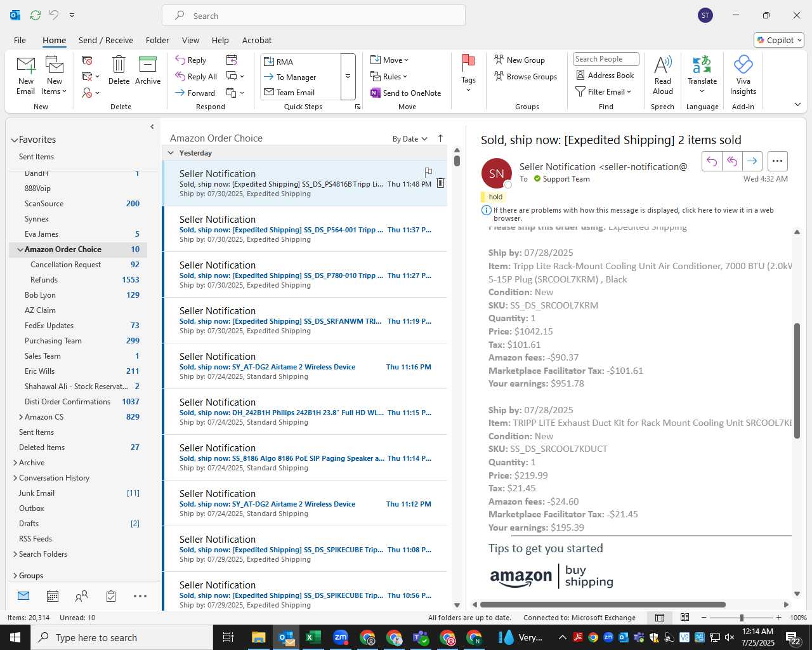The height and width of the screenshot is (650, 812).
Task: Flag the first Seller Notification message
Action: tap(428, 171)
